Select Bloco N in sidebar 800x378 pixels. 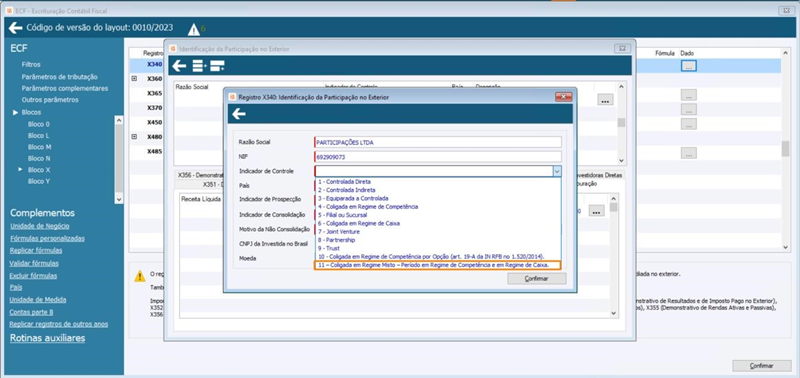coord(39,159)
